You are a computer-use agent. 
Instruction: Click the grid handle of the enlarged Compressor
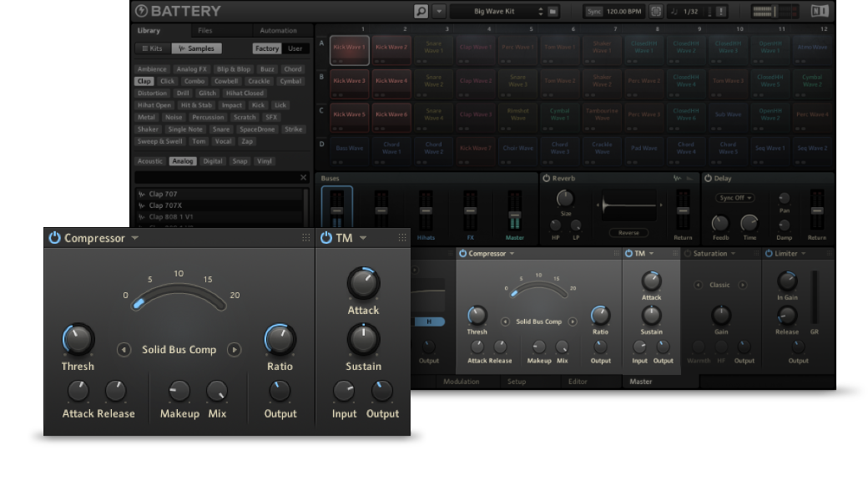point(305,237)
